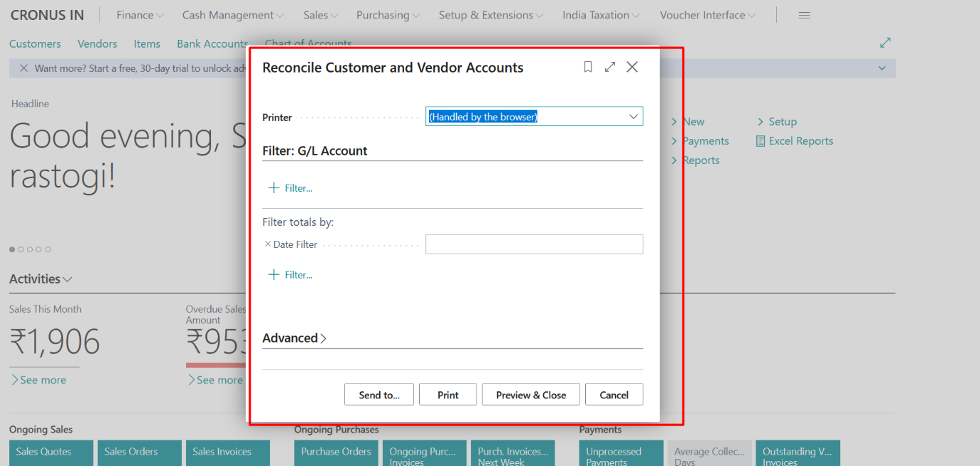Click the Print button
The height and width of the screenshot is (466, 980).
click(x=447, y=394)
